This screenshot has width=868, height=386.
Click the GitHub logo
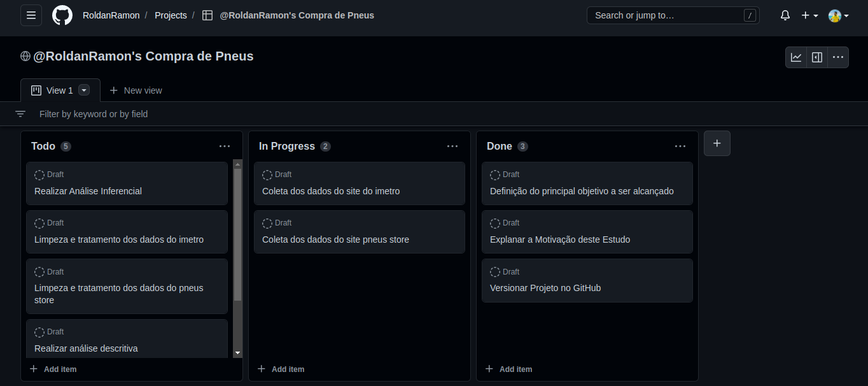62,15
